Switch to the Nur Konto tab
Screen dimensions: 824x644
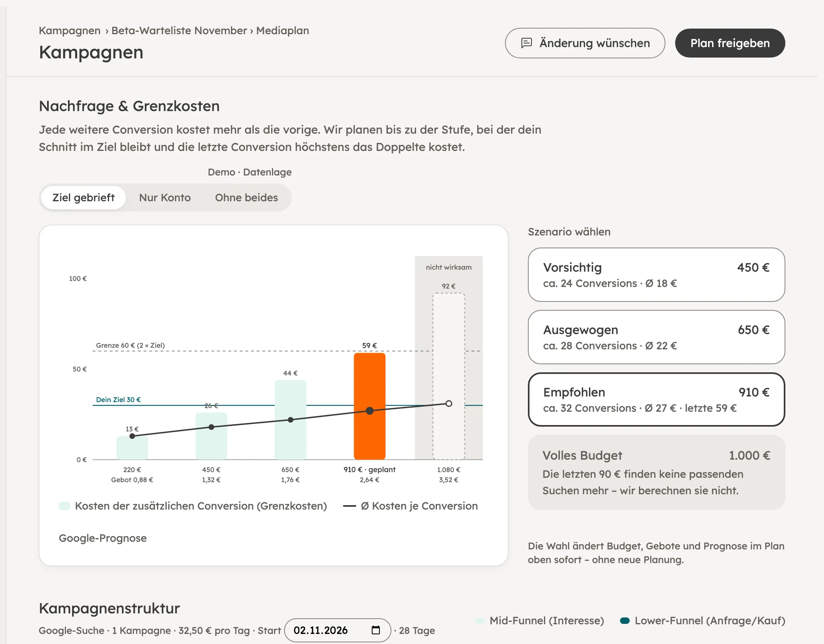click(165, 198)
